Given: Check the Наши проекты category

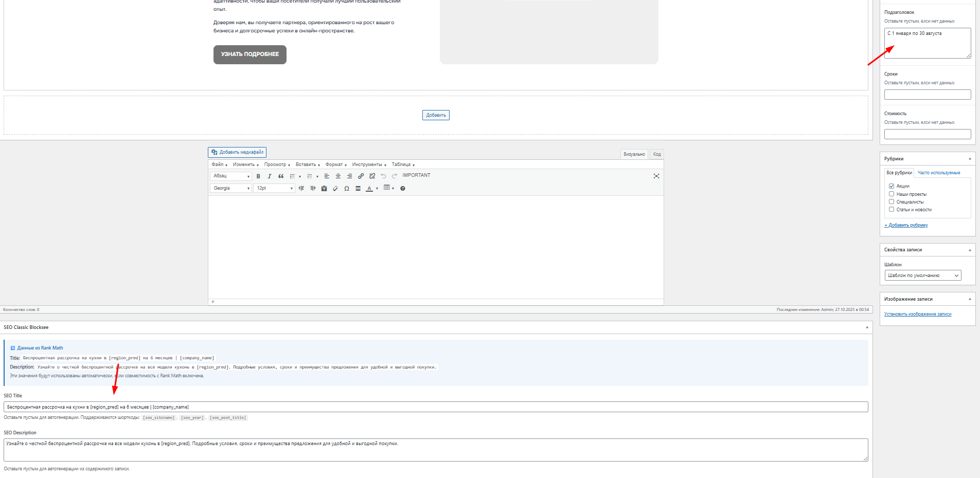Looking at the screenshot, I should (x=892, y=194).
